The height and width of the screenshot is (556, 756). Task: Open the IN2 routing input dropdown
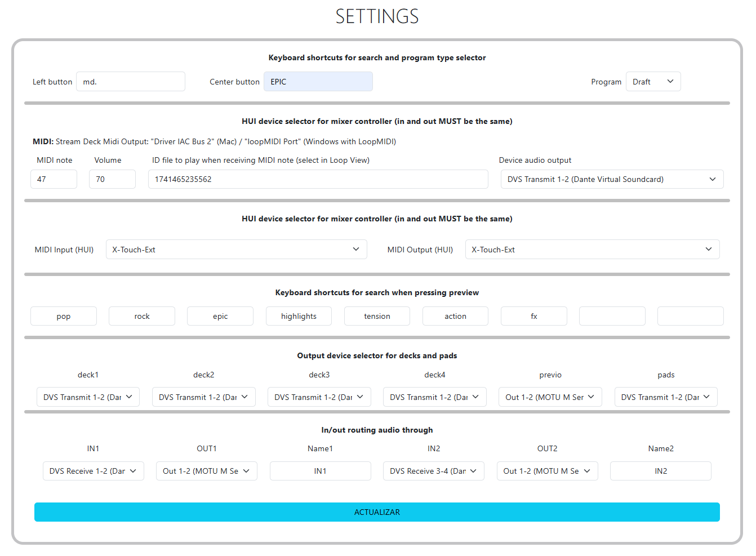[x=434, y=471]
